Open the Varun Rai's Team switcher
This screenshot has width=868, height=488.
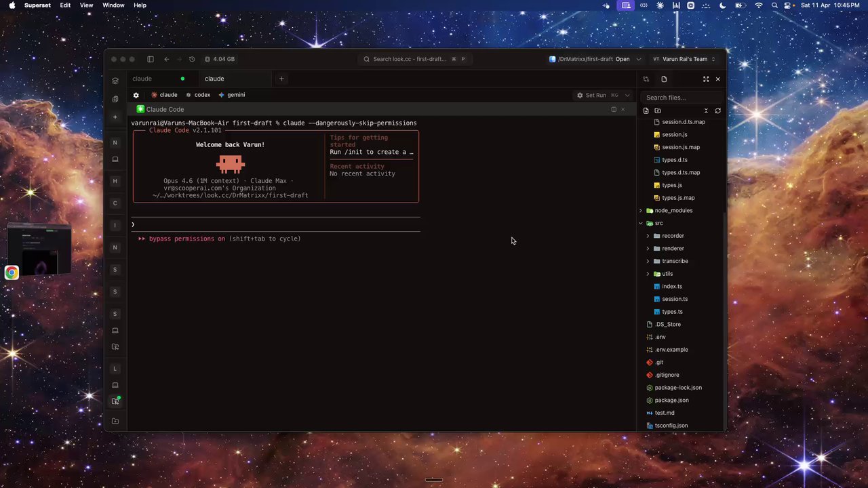pos(684,59)
